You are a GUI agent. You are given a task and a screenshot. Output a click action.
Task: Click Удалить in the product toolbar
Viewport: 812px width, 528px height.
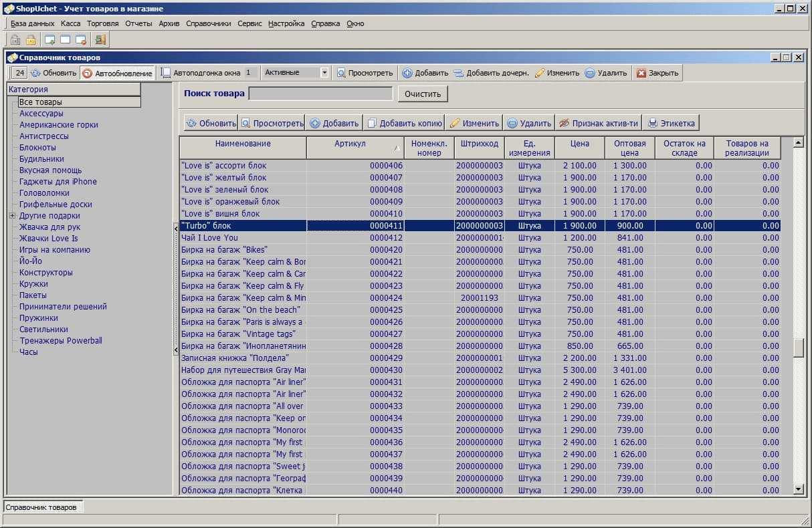[x=528, y=123]
